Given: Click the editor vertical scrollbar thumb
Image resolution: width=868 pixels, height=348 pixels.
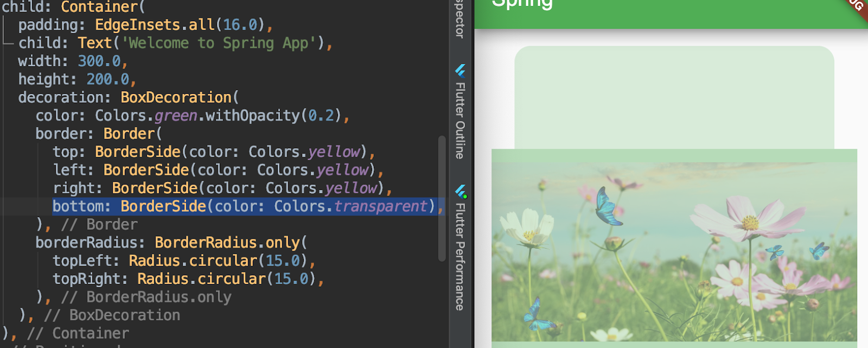Looking at the screenshot, I should pyautogui.click(x=442, y=198).
